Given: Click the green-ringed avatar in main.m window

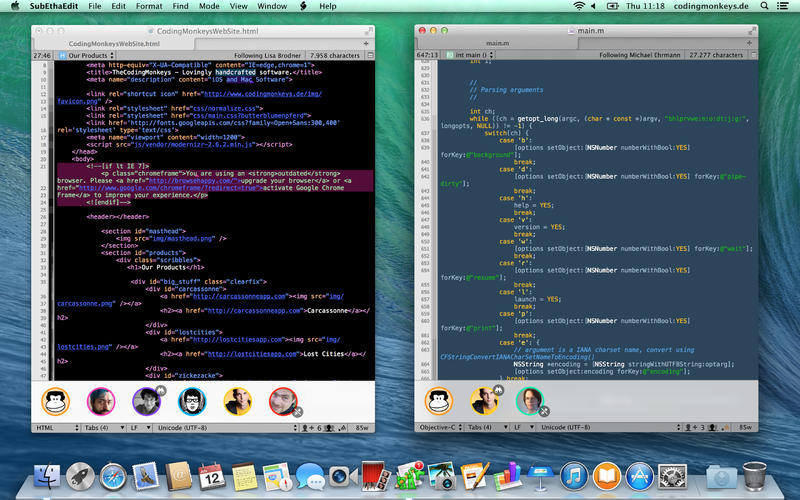Looking at the screenshot, I should click(529, 401).
